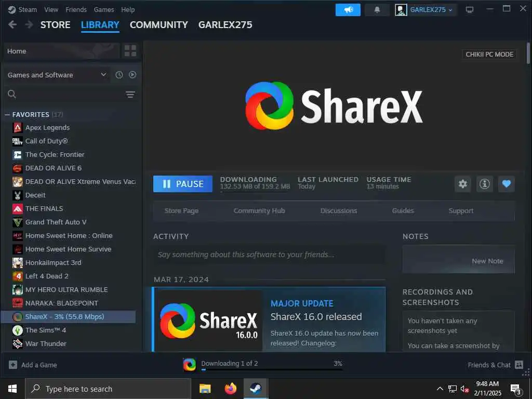Sort by recent activity clock icon
This screenshot has width=532, height=399.
coord(119,75)
